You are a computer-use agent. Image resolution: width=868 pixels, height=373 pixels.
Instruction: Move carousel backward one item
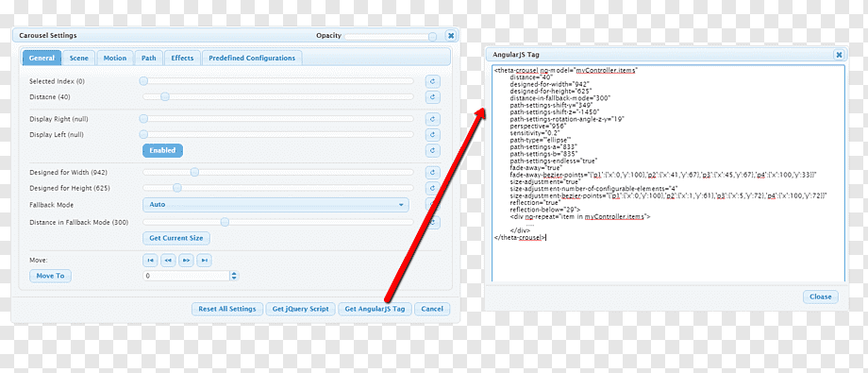point(168,260)
